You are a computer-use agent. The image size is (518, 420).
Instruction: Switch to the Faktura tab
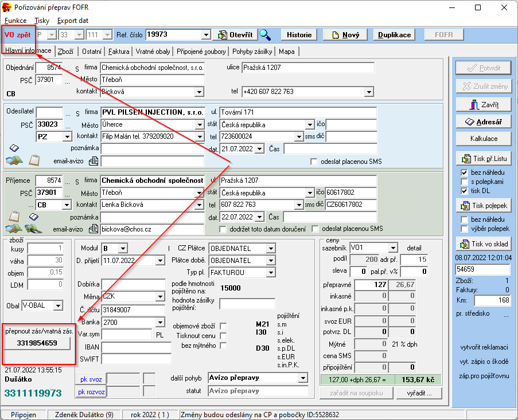[x=119, y=52]
